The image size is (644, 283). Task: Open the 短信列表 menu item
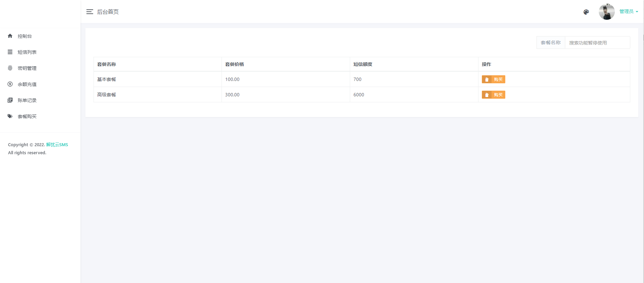(x=27, y=52)
